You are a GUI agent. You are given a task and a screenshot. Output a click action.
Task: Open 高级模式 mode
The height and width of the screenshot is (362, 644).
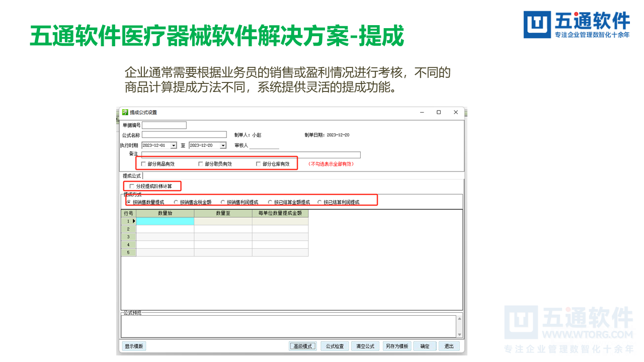click(303, 346)
